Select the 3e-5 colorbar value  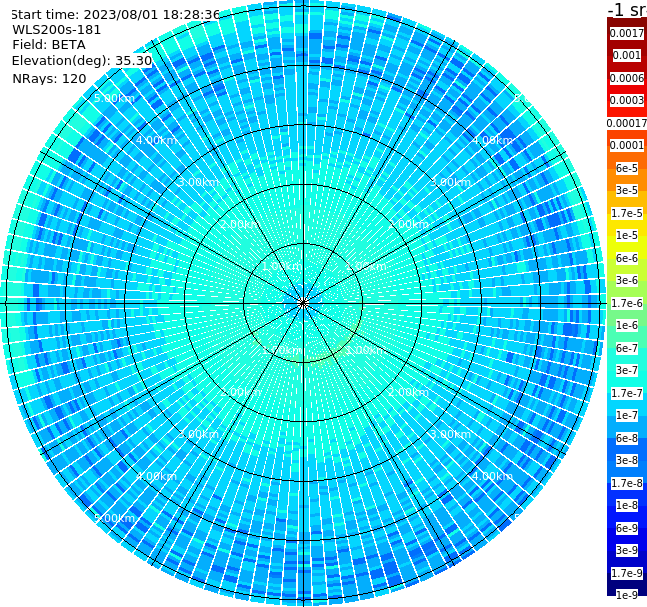click(627, 191)
